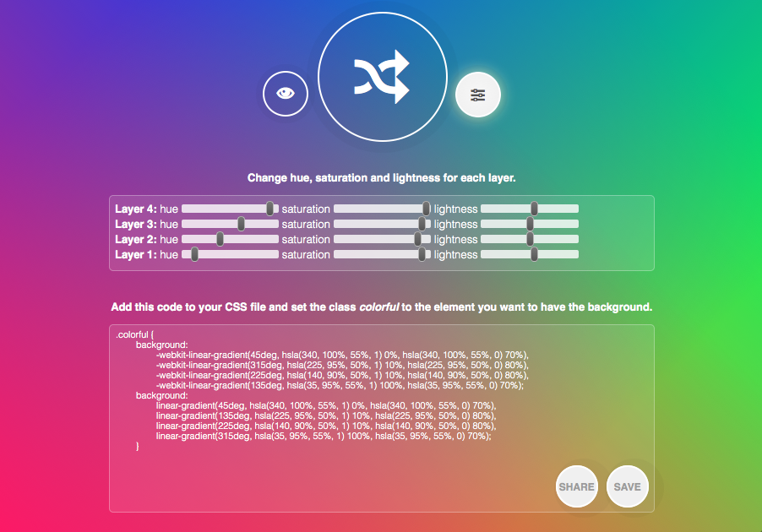Click the 'Change hue, saturation and lightness' heading
762x532 pixels.
point(382,178)
